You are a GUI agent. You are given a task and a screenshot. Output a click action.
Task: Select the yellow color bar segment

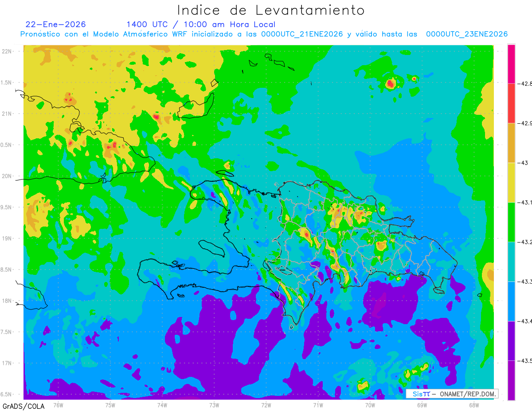511,182
